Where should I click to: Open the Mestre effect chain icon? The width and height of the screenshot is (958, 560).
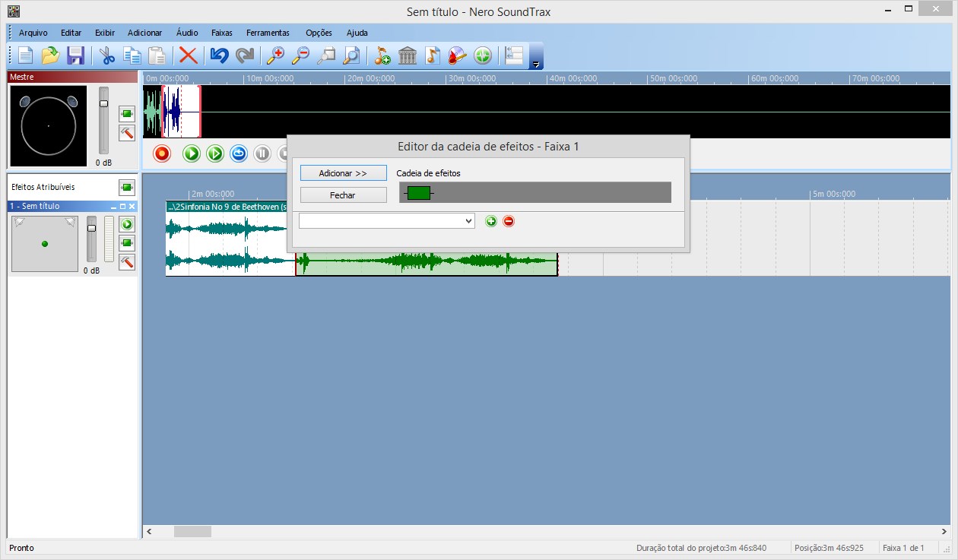[x=127, y=114]
